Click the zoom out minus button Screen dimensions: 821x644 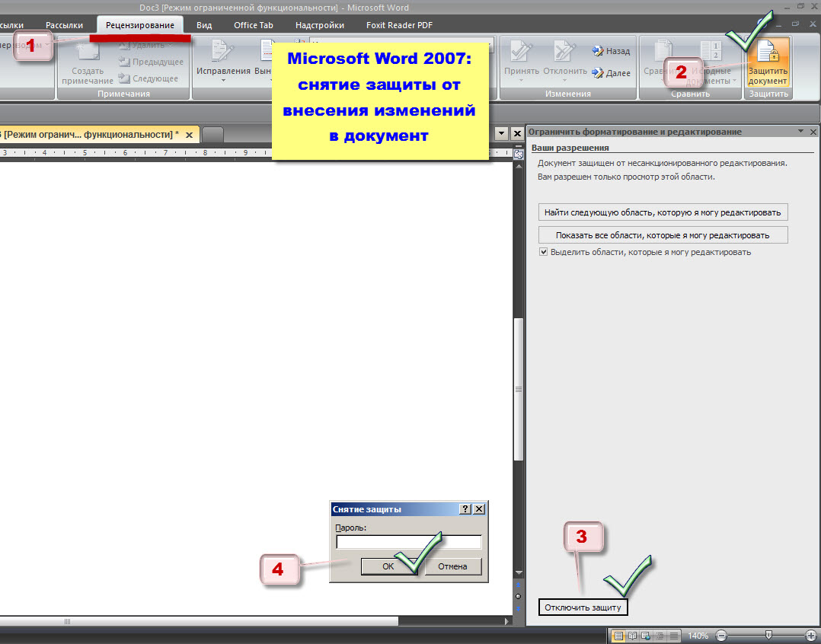[x=721, y=636]
